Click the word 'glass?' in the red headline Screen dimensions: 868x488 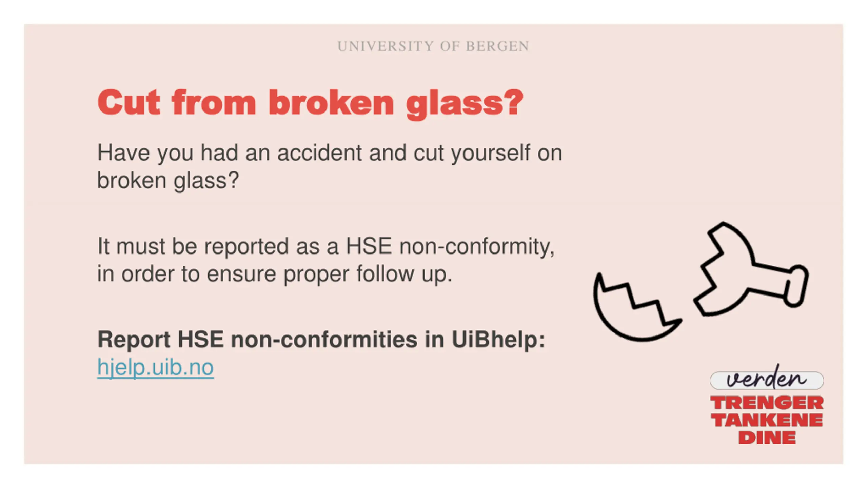465,104
